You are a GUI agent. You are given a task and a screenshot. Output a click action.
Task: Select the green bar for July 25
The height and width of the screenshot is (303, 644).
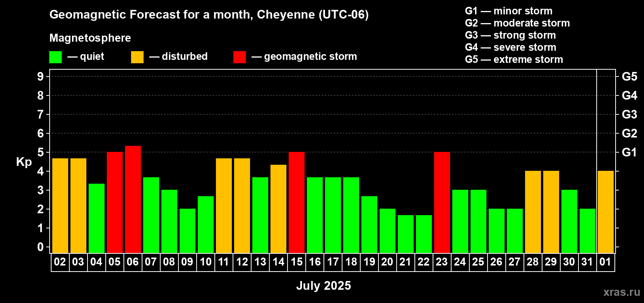tap(478, 222)
